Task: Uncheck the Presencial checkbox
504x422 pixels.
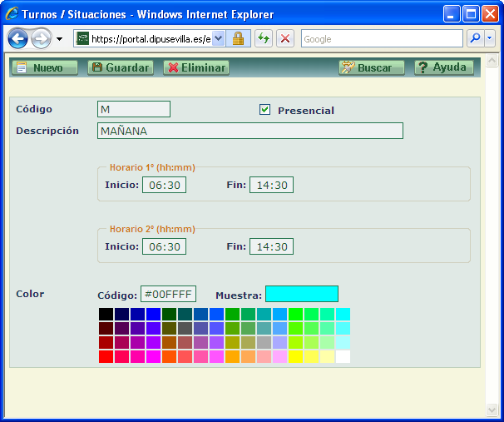Action: [264, 110]
